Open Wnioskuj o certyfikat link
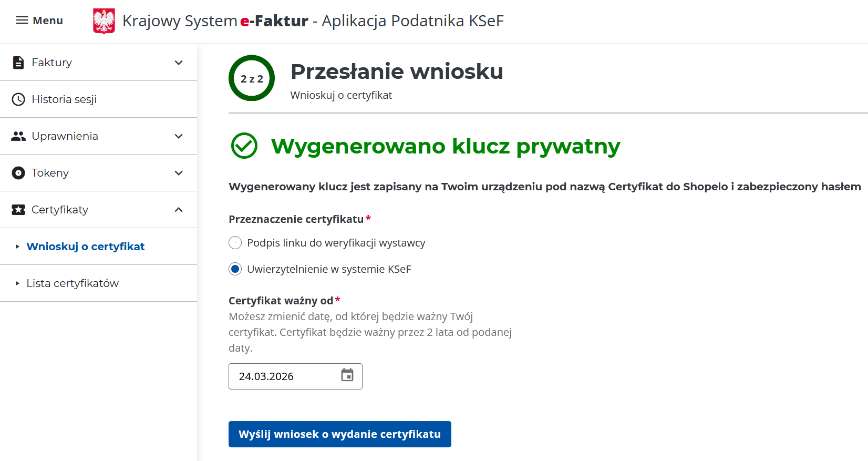This screenshot has height=461, width=868. (86, 247)
